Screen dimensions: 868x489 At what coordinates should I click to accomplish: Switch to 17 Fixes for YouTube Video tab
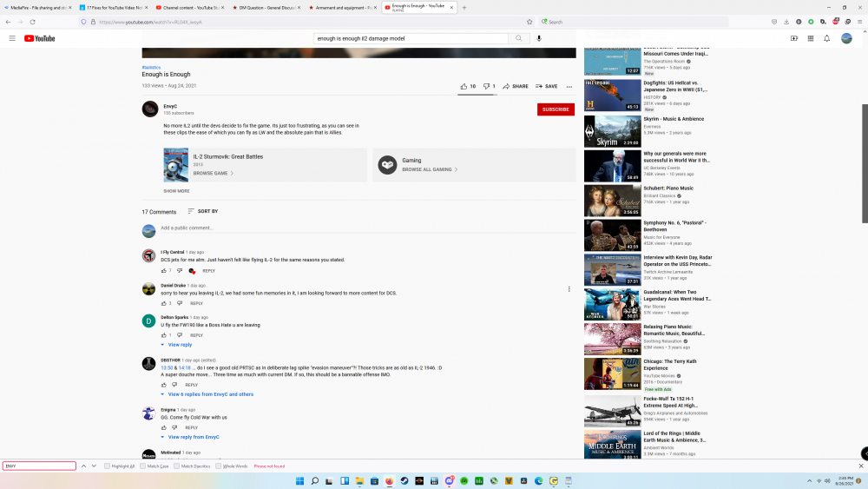[x=114, y=8]
